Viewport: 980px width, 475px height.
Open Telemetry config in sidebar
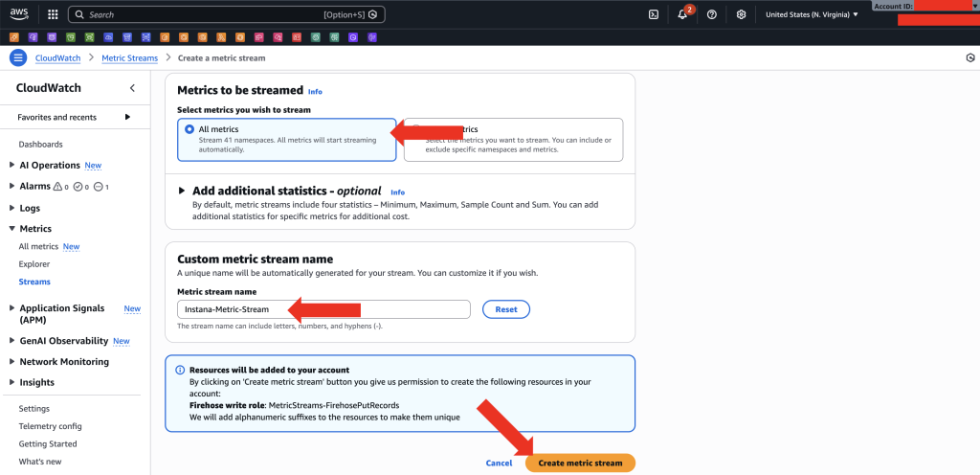[x=50, y=426]
